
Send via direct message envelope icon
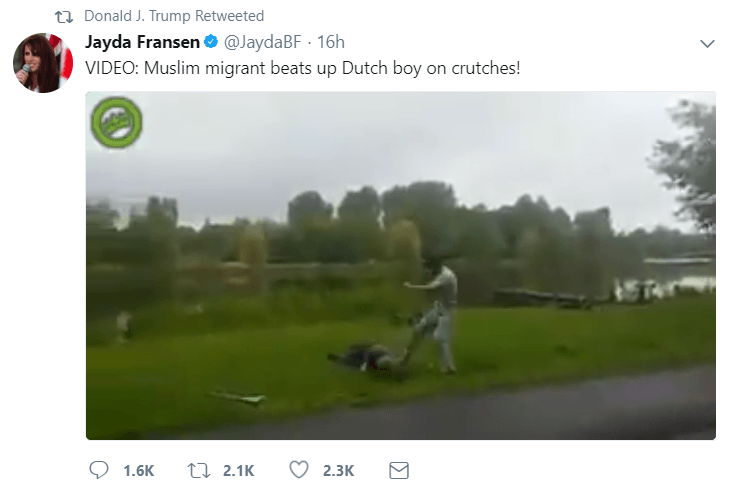click(x=399, y=470)
